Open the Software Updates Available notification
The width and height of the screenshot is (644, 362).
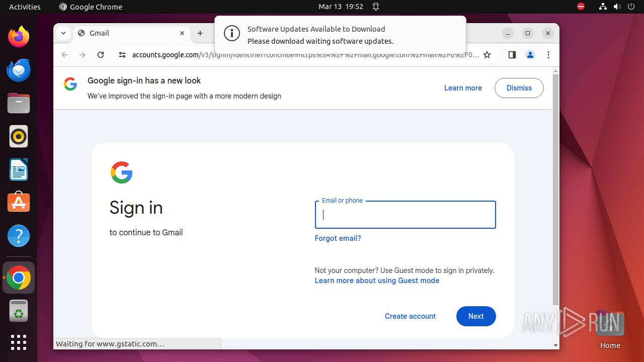point(340,35)
